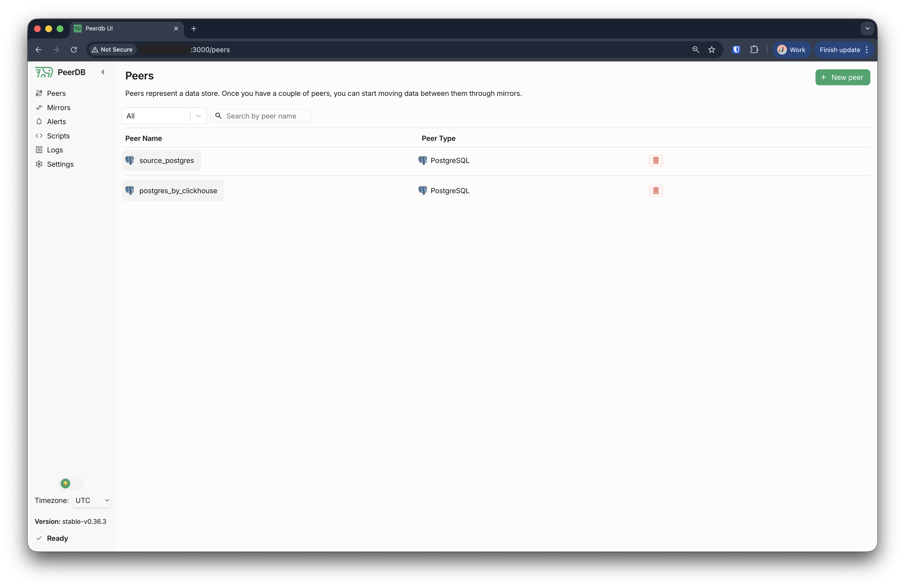
Task: Delete the postgres_by_clickhouse peer
Action: coord(656,191)
